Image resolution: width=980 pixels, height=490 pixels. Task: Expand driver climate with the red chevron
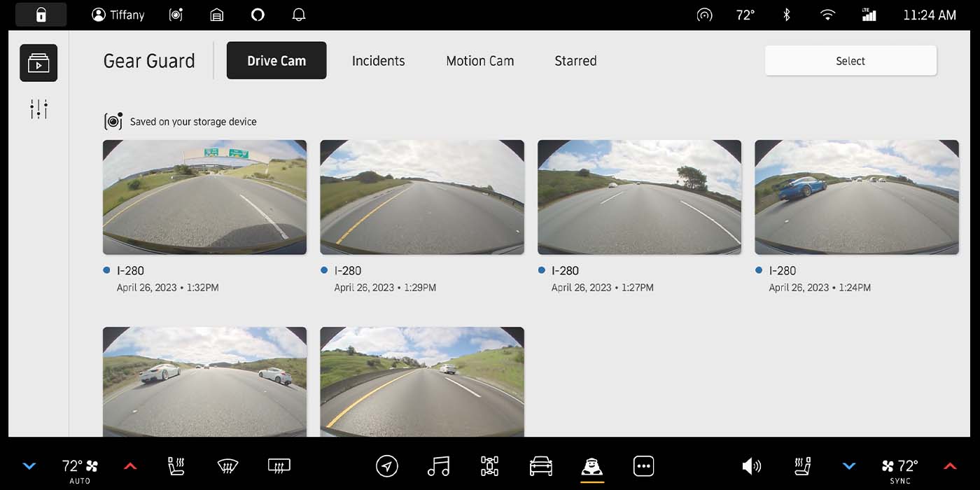(130, 465)
